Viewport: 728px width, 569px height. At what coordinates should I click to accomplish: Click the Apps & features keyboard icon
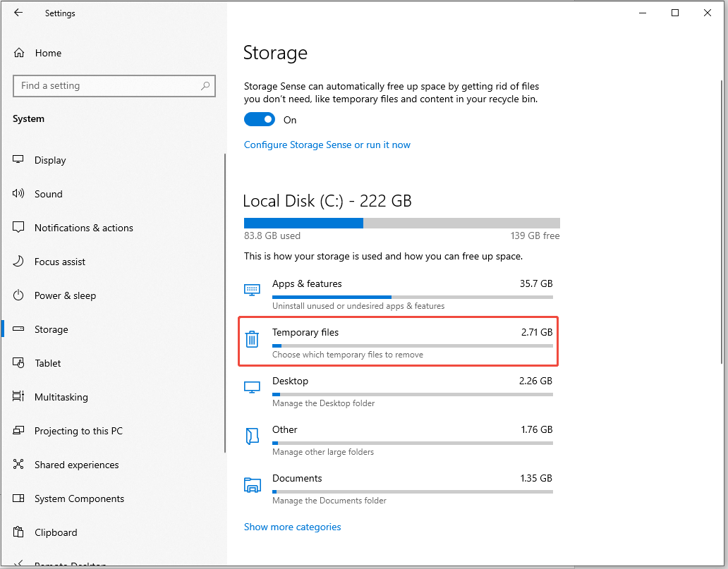coord(252,290)
